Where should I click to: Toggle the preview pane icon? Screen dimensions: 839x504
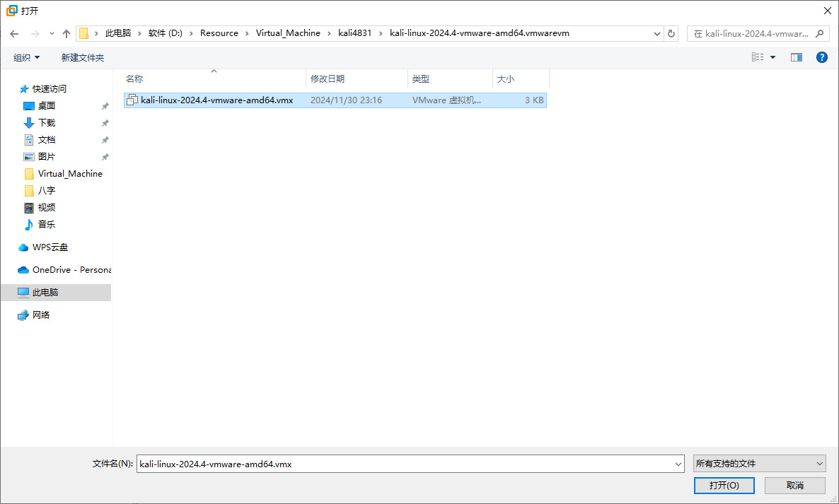796,57
